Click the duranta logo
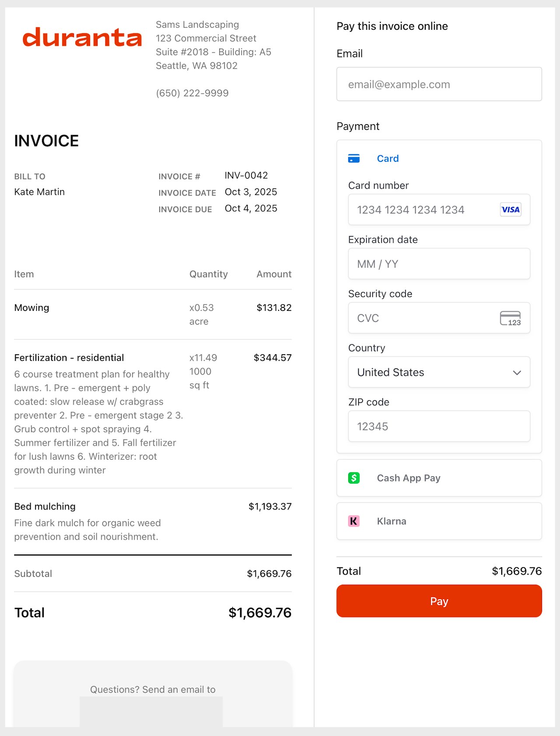This screenshot has height=736, width=560. tap(82, 38)
